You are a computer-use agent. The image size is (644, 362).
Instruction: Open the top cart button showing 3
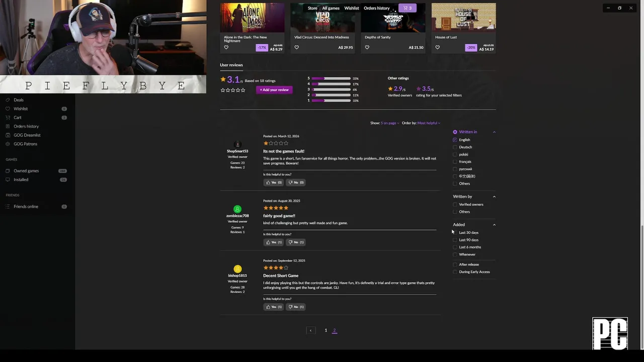tap(407, 8)
